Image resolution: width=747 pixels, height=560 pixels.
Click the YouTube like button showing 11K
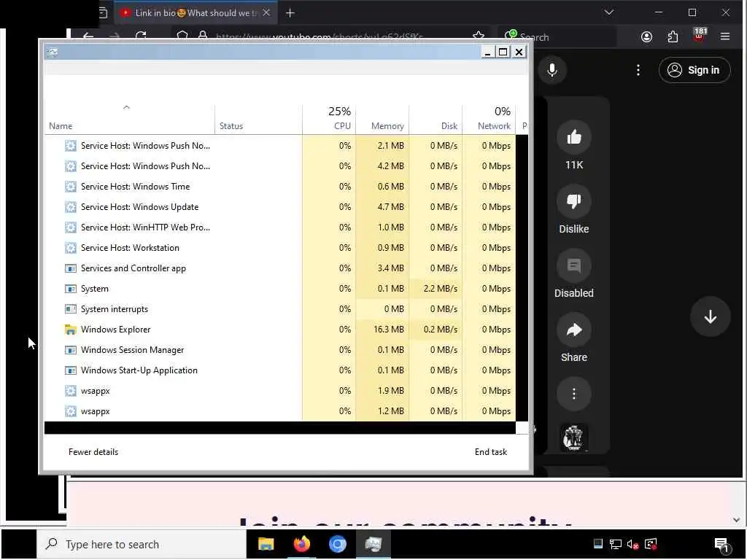(x=573, y=138)
